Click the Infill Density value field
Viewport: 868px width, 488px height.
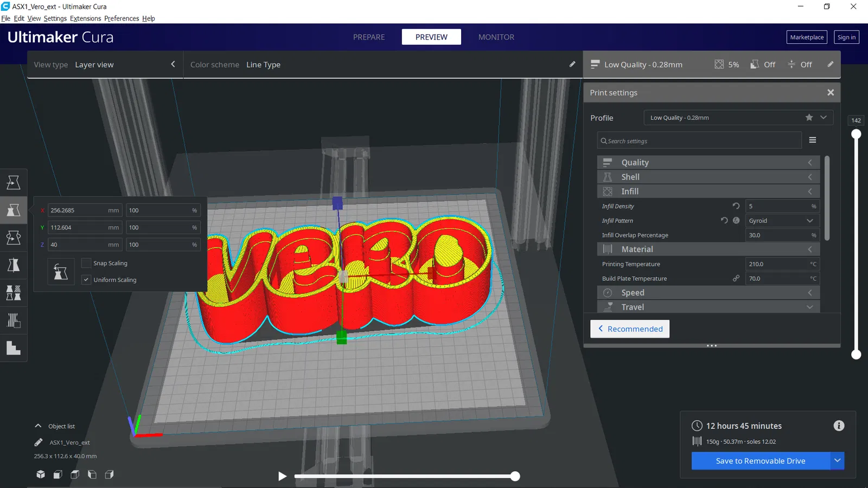pyautogui.click(x=782, y=206)
